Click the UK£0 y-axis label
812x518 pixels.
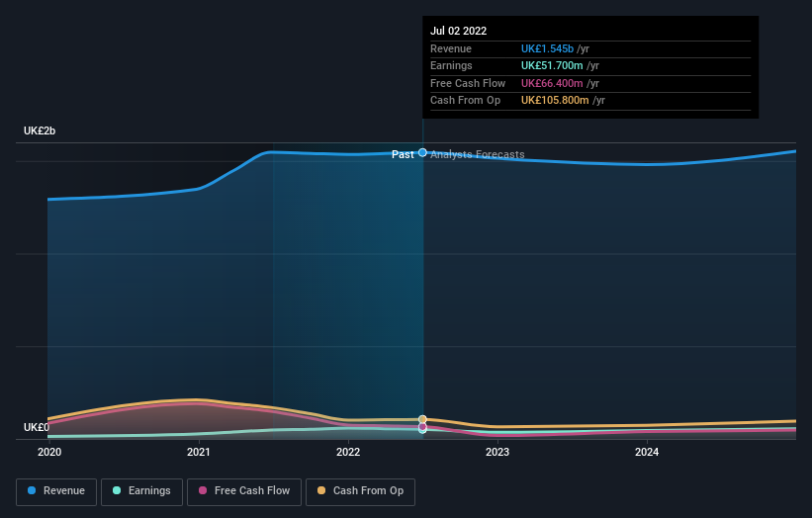pos(37,427)
